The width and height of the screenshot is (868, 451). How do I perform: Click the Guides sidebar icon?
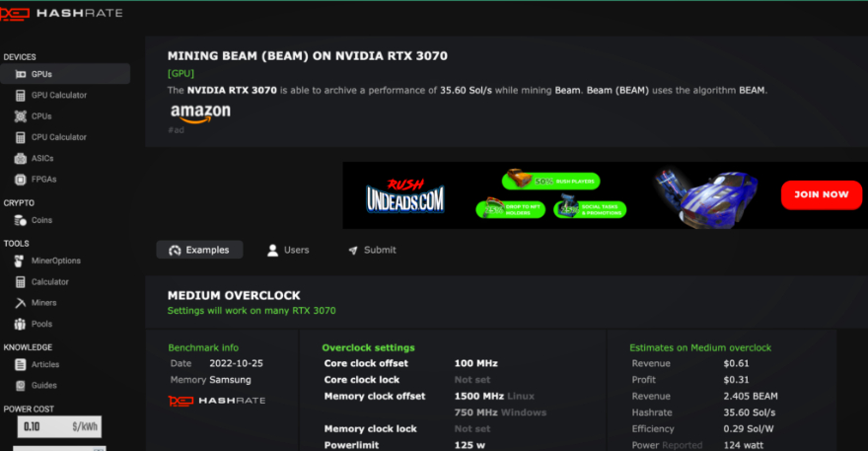click(21, 386)
